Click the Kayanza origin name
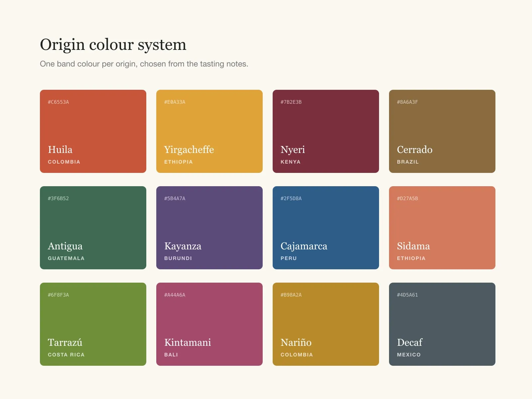The width and height of the screenshot is (532, 399). pos(183,246)
